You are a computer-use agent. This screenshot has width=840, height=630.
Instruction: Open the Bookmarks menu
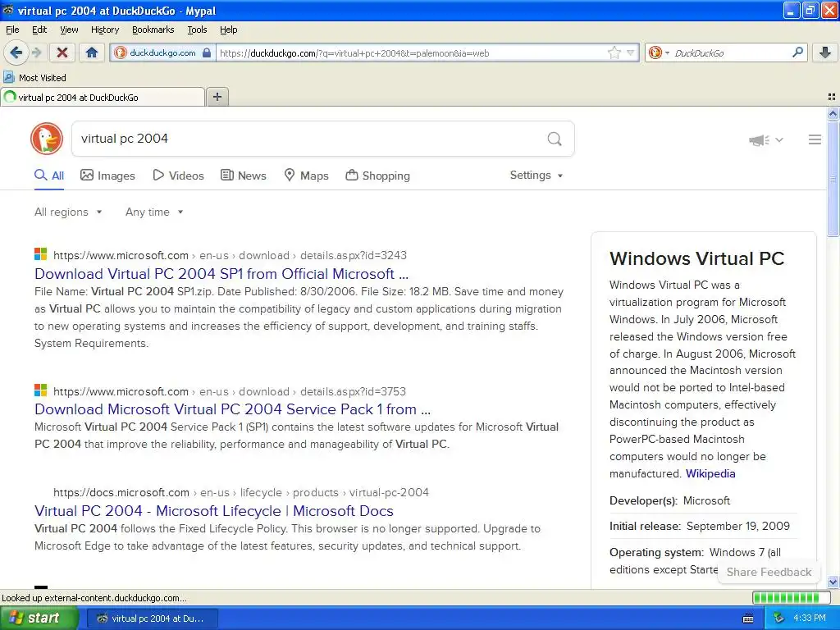tap(153, 30)
